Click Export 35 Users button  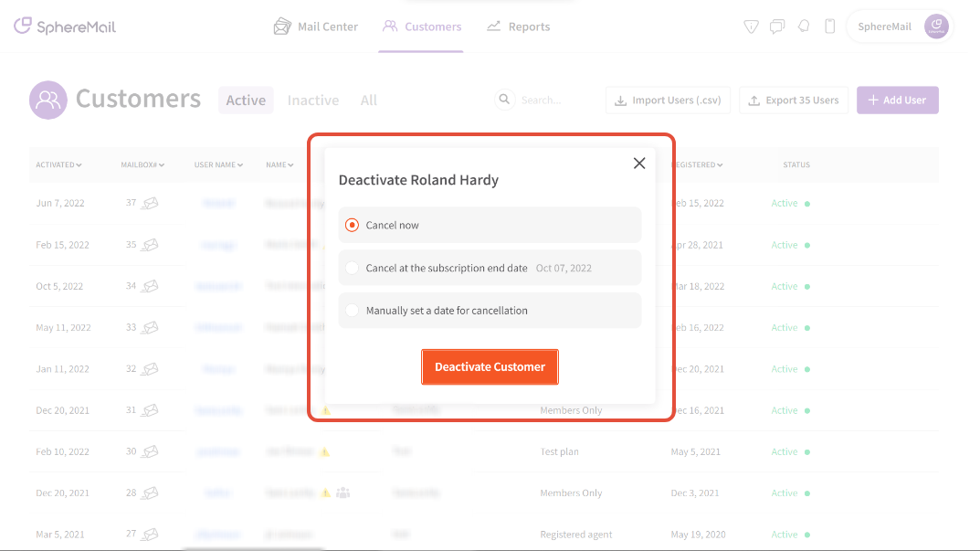coord(794,101)
